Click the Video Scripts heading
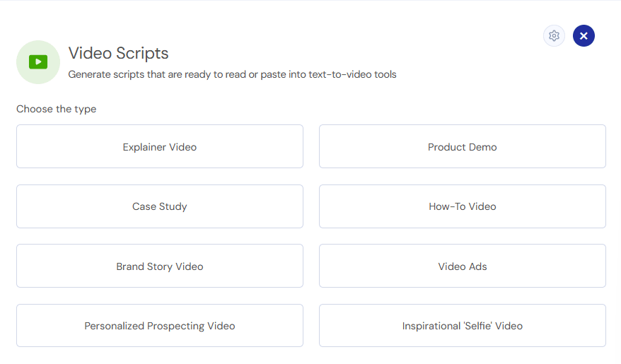The width and height of the screenshot is (621, 364). [118, 53]
